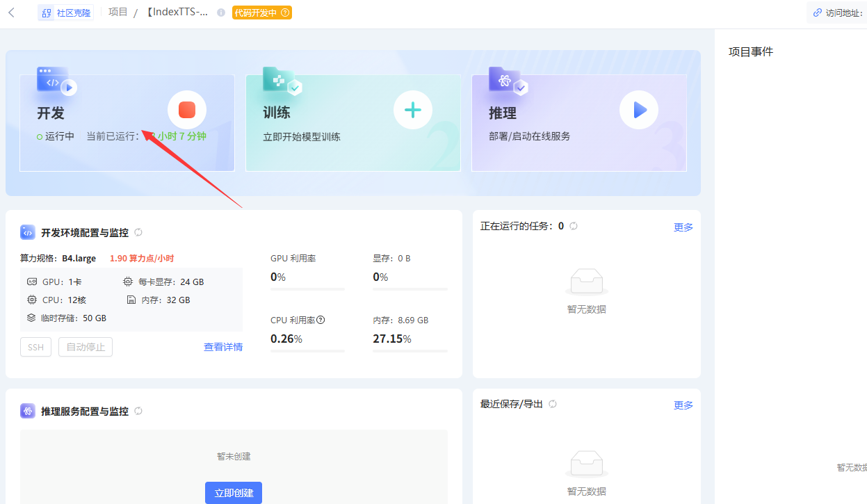Click the GPU 利用率 progress bar
Viewport: 867px width, 504px height.
[307, 288]
